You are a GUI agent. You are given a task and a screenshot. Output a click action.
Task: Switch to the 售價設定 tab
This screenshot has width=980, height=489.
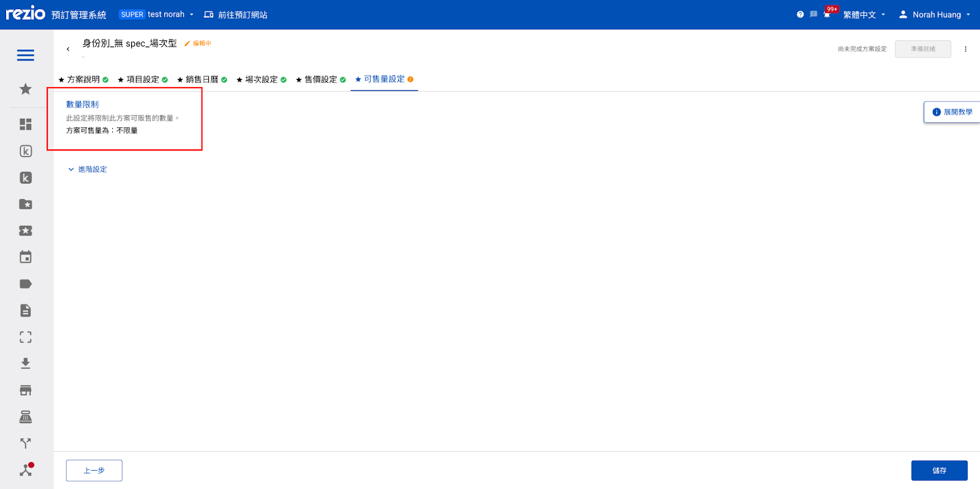[x=321, y=80]
